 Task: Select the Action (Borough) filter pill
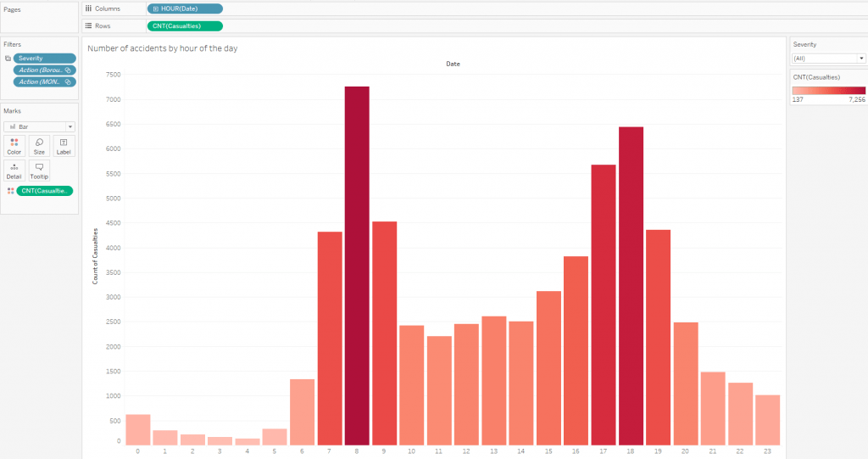[x=44, y=70]
